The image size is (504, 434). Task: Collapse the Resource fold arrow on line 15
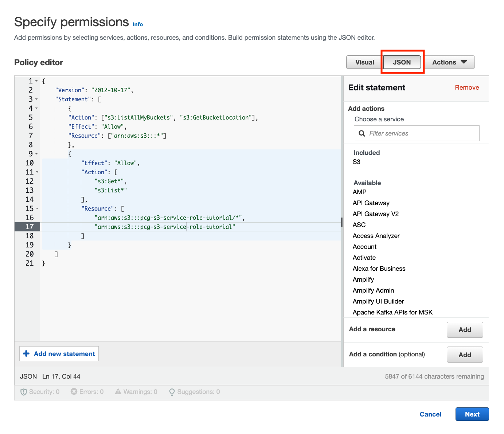coord(37,208)
